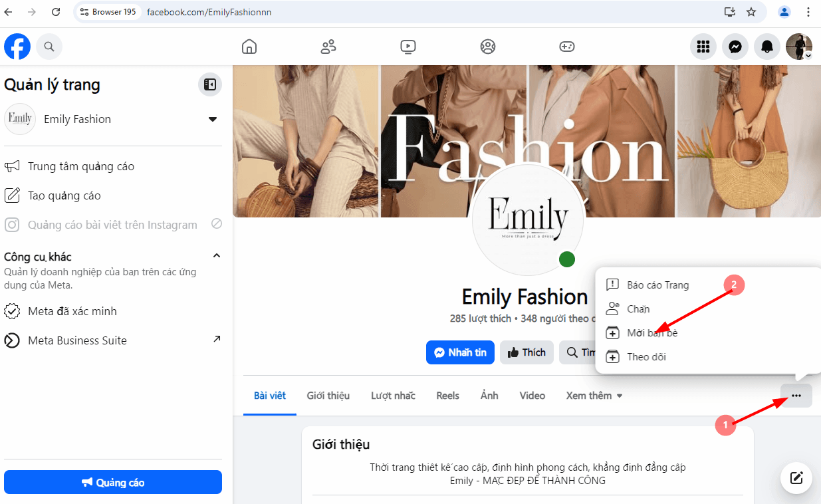
Task: Click the install app icon in address bar
Action: click(x=730, y=12)
